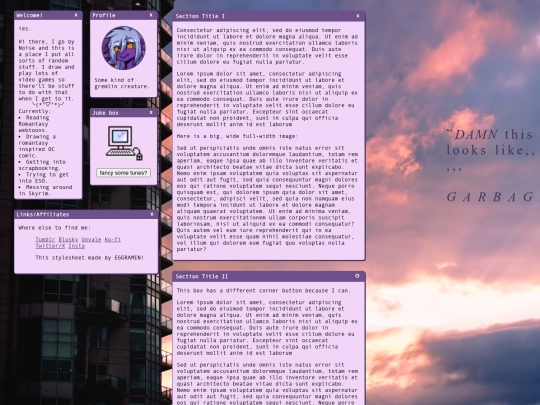This screenshot has height=405, width=540.
Task: Click 'This stylesheet made by EGGRAMEN!' text
Action: pyautogui.click(x=90, y=258)
